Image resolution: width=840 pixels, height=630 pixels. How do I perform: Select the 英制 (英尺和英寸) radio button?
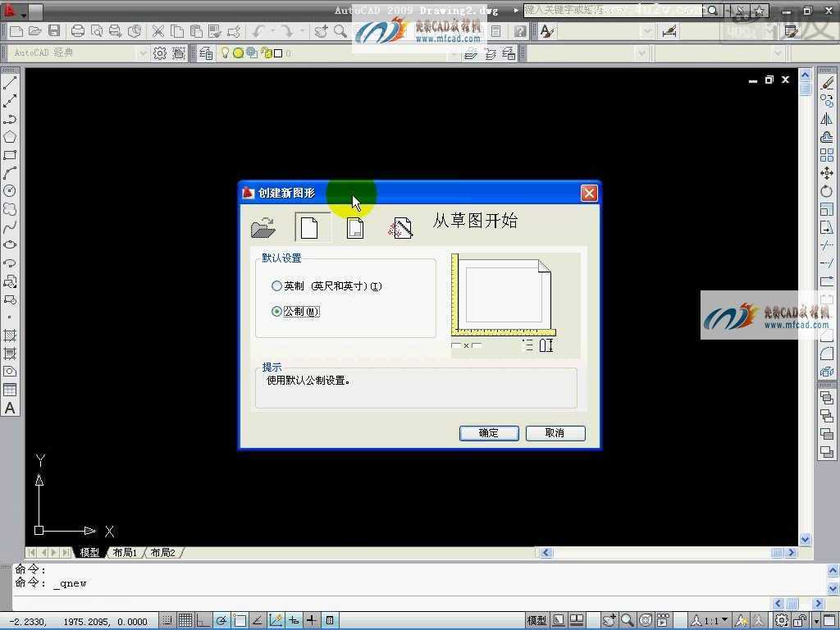276,286
